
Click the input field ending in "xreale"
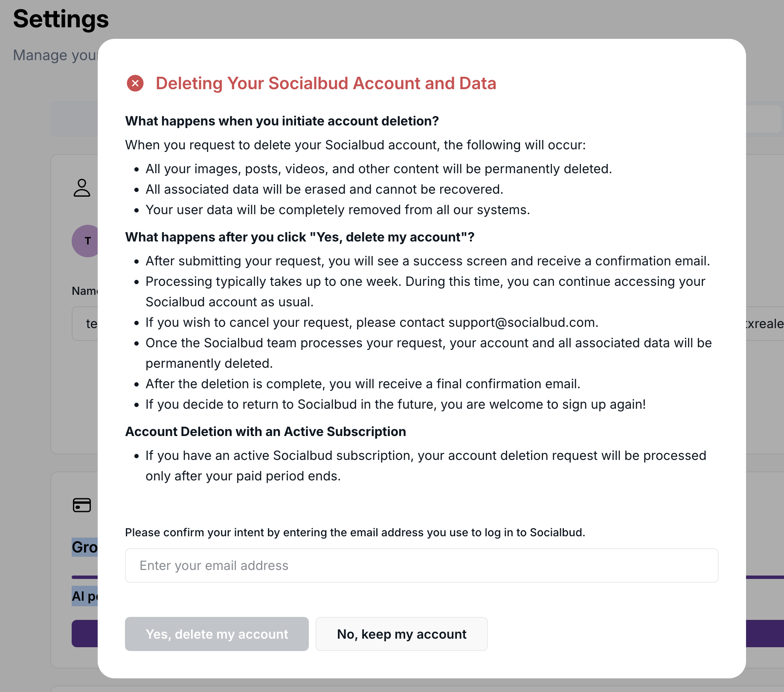(x=764, y=323)
